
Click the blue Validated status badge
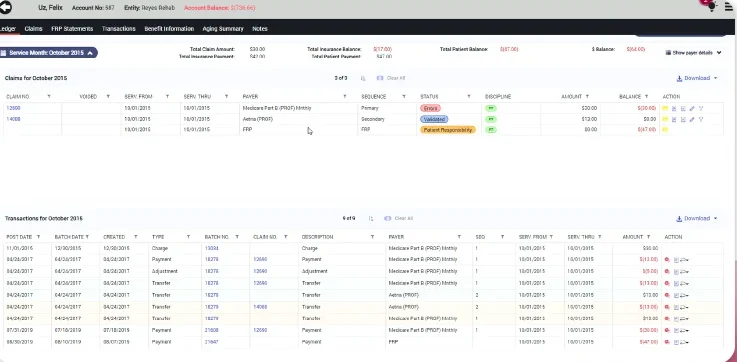click(x=434, y=119)
